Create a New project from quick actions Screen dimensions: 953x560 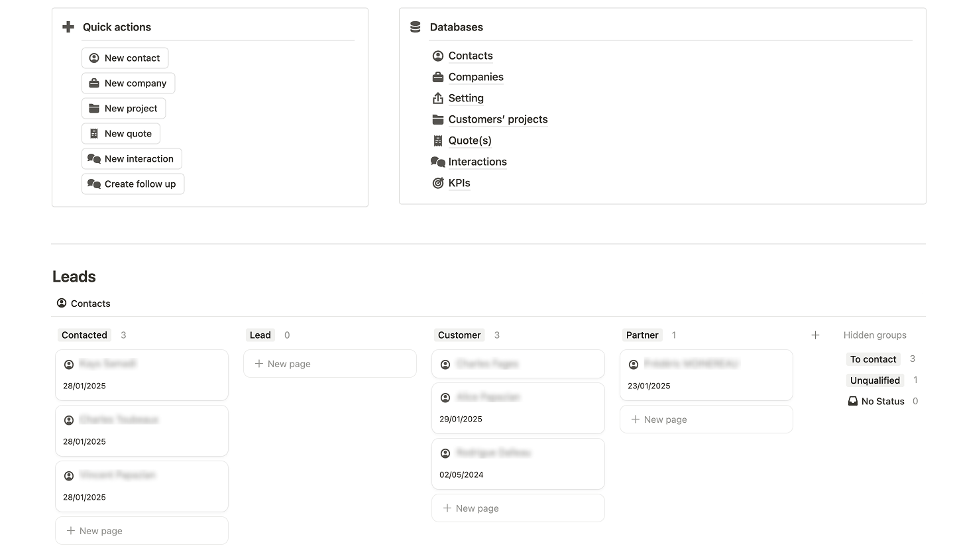tap(124, 109)
